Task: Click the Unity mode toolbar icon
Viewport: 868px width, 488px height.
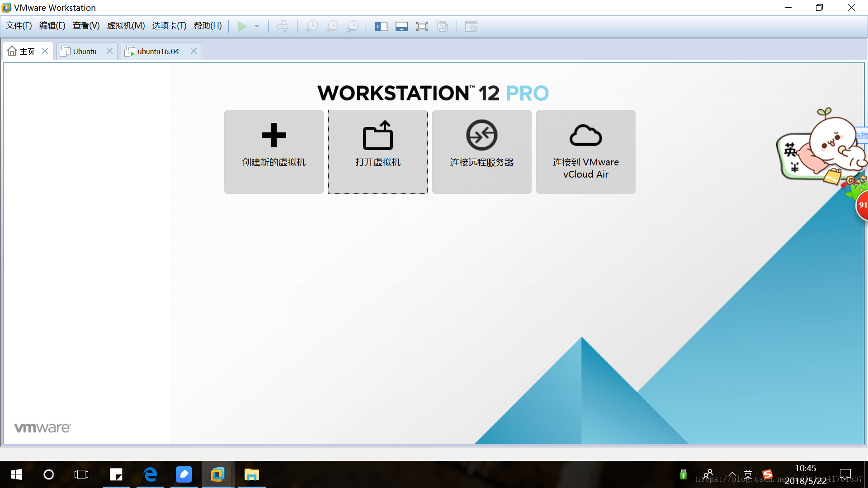Action: (442, 26)
